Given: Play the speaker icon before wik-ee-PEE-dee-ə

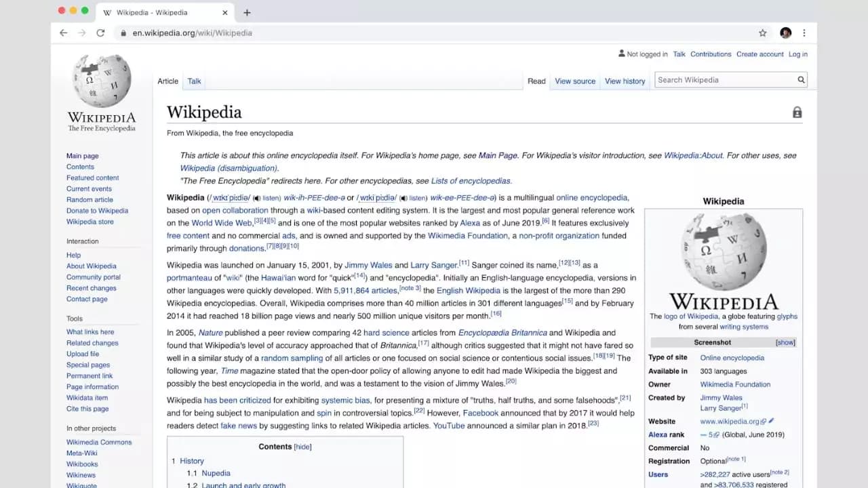Looking at the screenshot, I should tap(403, 198).
